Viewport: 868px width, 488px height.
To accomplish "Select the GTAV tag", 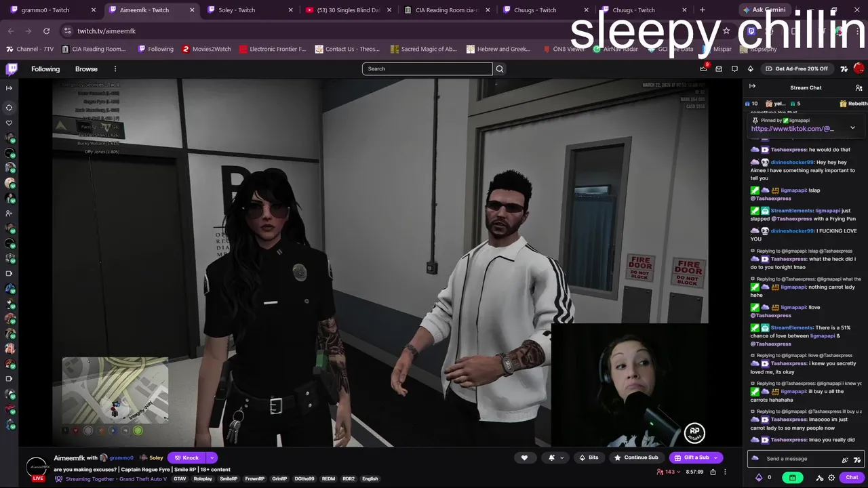I will point(180,479).
